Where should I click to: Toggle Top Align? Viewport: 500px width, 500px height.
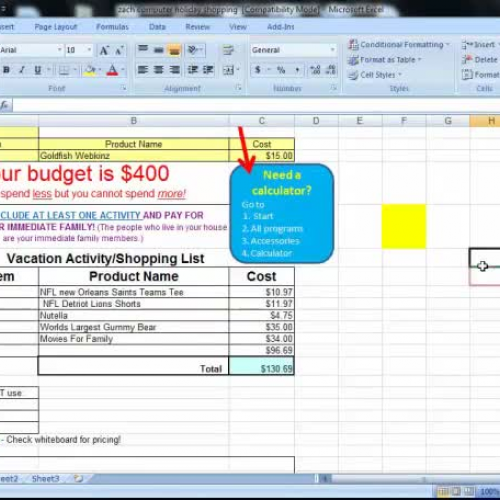[143, 50]
